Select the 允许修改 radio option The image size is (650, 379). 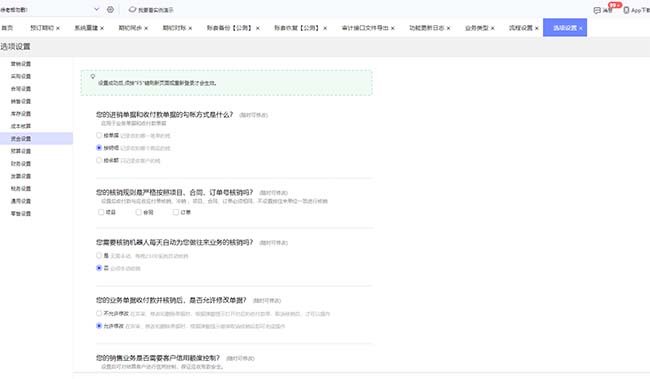(x=99, y=326)
